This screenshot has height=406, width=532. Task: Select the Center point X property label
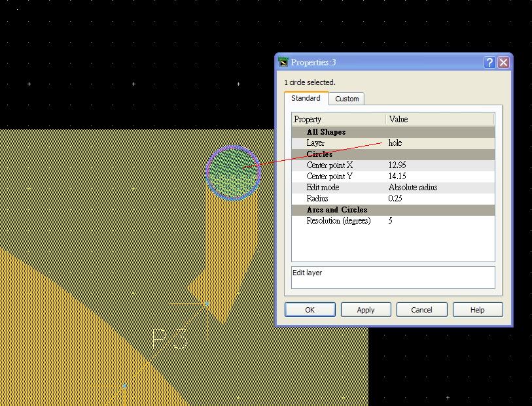pos(330,165)
